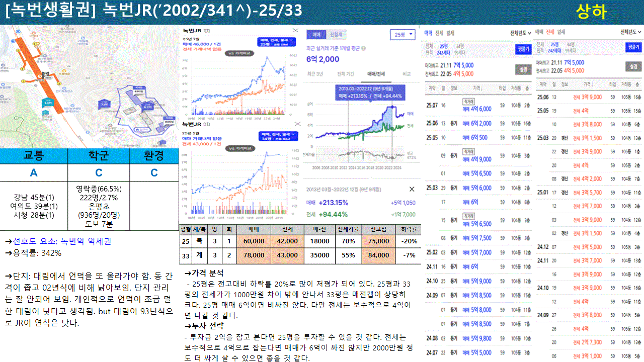Click the 영락중(66.5%) school district text
The width and height of the screenshot is (644, 362).
[x=99, y=189]
